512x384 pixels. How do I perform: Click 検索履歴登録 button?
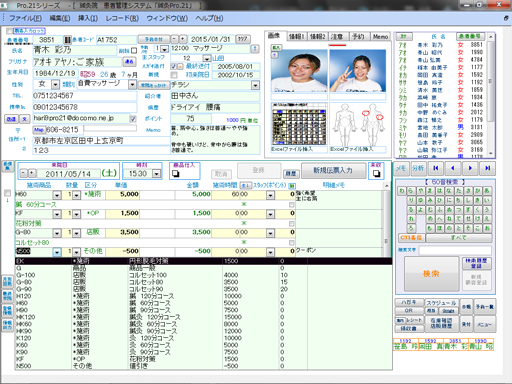pyautogui.click(x=476, y=263)
